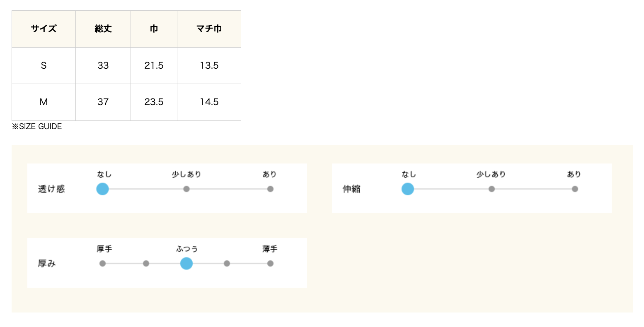Click the 13.5 gusset width cell

(209, 66)
